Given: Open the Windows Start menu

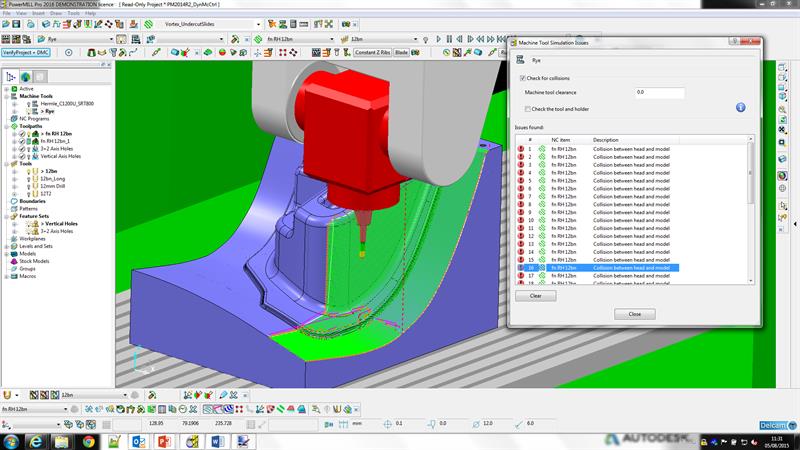Looking at the screenshot, I should (x=11, y=441).
